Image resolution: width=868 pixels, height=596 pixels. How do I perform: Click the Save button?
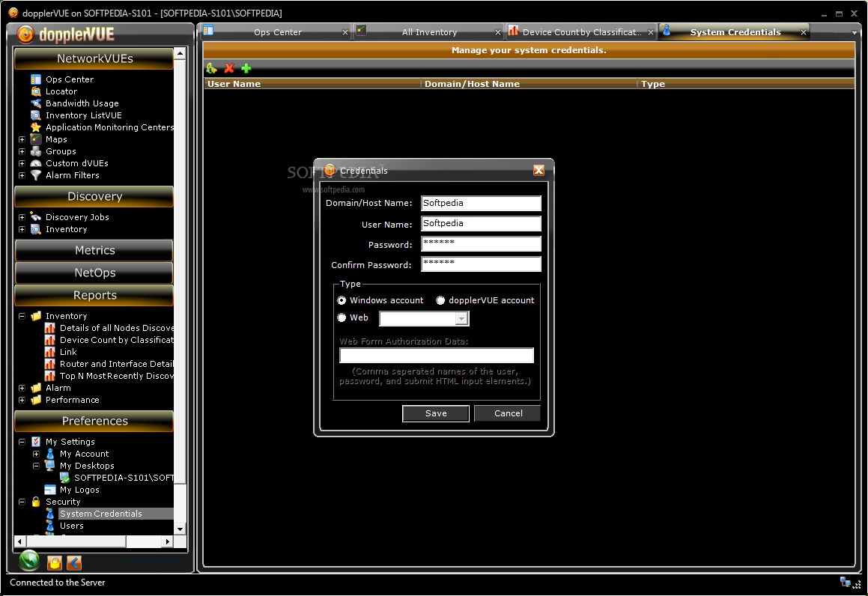436,413
